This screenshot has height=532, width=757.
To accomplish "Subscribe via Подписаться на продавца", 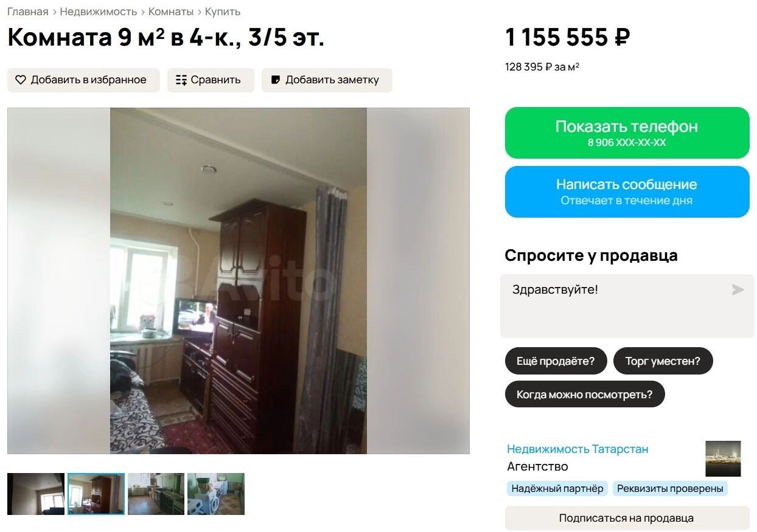I will (x=627, y=518).
